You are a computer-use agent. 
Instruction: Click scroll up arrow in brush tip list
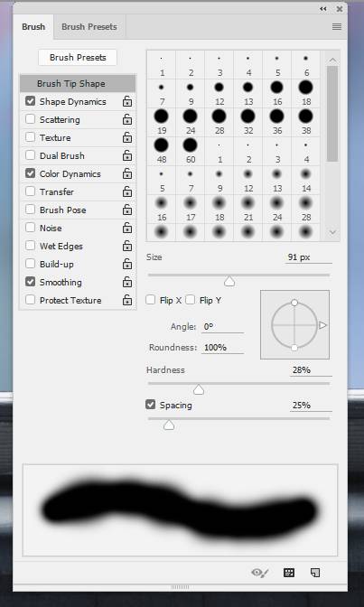coord(332,60)
